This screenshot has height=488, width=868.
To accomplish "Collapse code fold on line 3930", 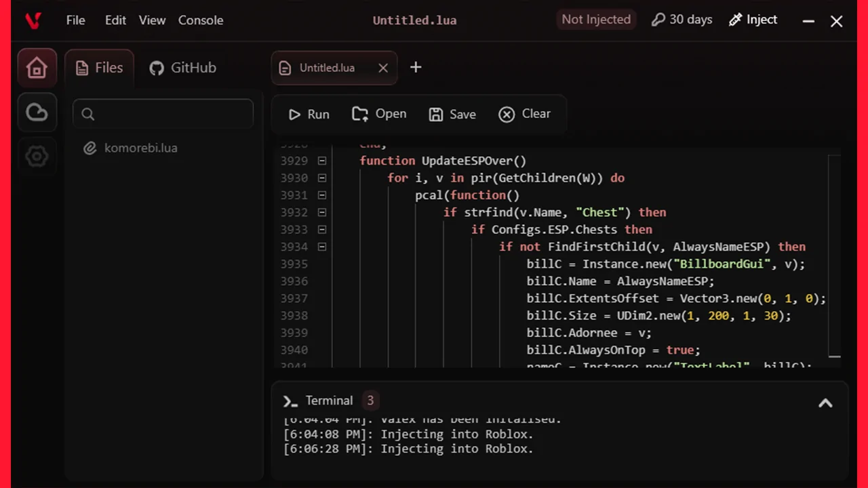I will click(x=322, y=178).
